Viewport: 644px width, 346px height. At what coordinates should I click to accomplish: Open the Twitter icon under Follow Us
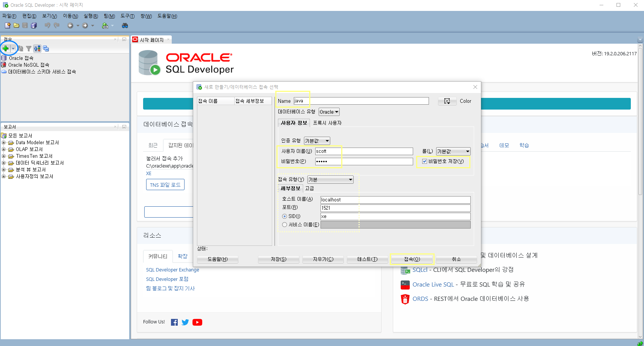pos(185,322)
